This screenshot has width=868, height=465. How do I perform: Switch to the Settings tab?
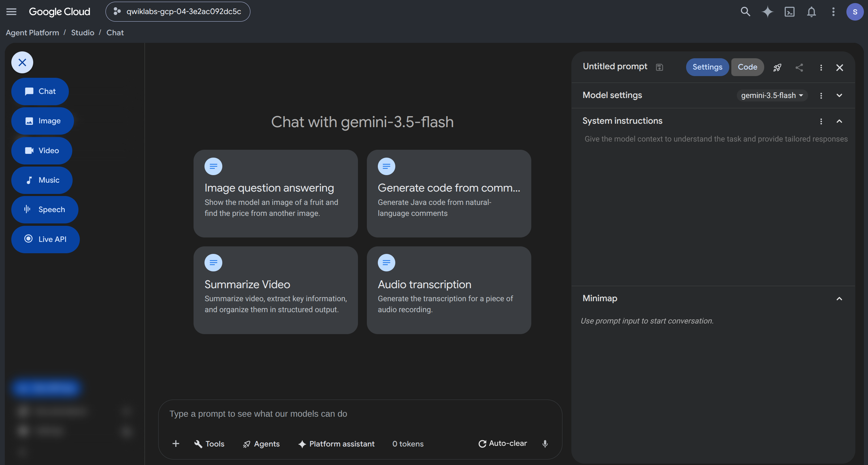tap(707, 67)
